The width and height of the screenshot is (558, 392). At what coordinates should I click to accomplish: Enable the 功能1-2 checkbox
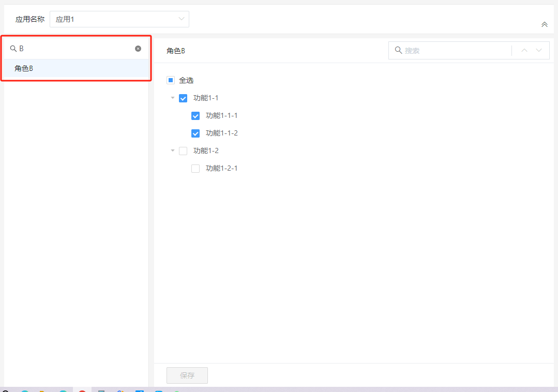pyautogui.click(x=183, y=151)
